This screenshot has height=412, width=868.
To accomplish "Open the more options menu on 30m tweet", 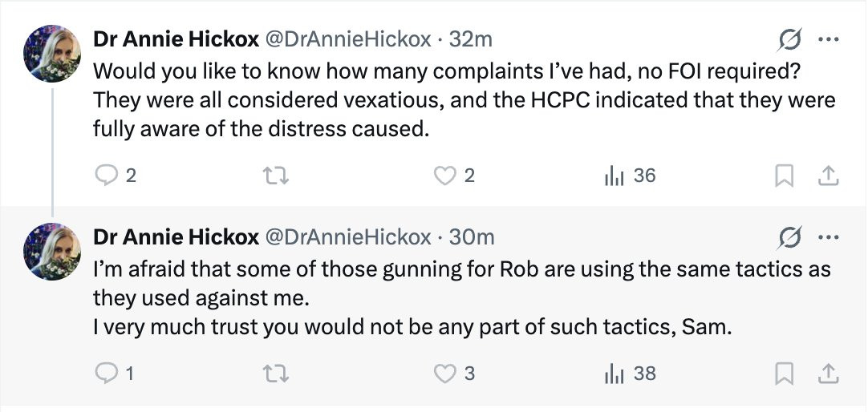I will pos(828,238).
